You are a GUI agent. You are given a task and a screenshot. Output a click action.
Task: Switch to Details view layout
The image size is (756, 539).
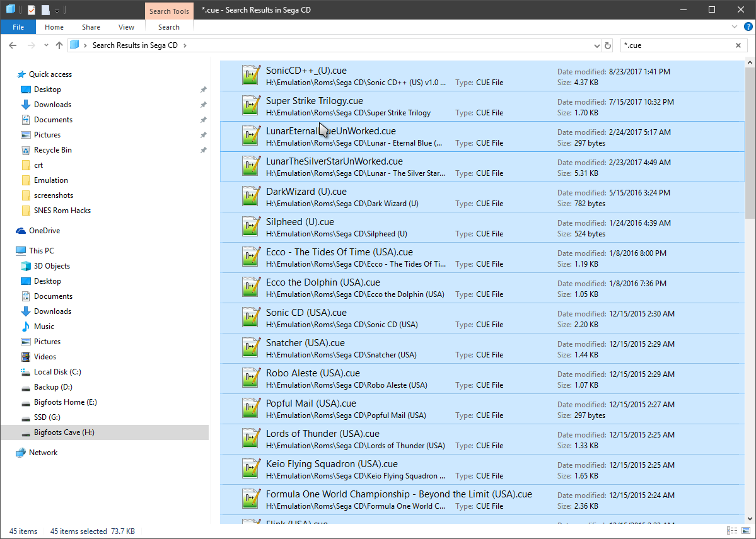coord(732,531)
